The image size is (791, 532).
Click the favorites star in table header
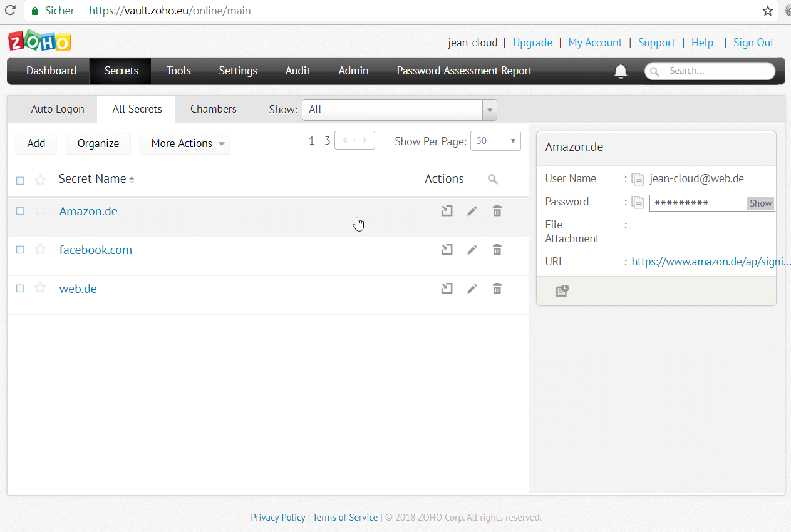40,180
